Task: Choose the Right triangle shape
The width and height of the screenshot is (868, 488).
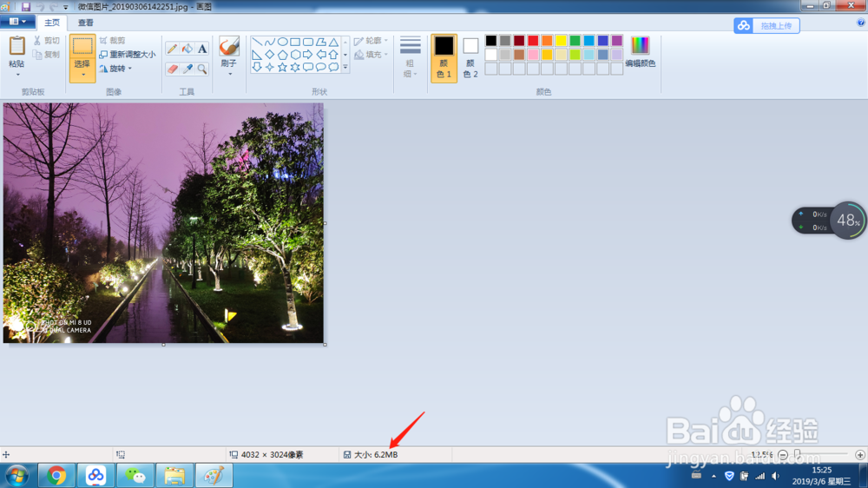Action: click(x=257, y=55)
